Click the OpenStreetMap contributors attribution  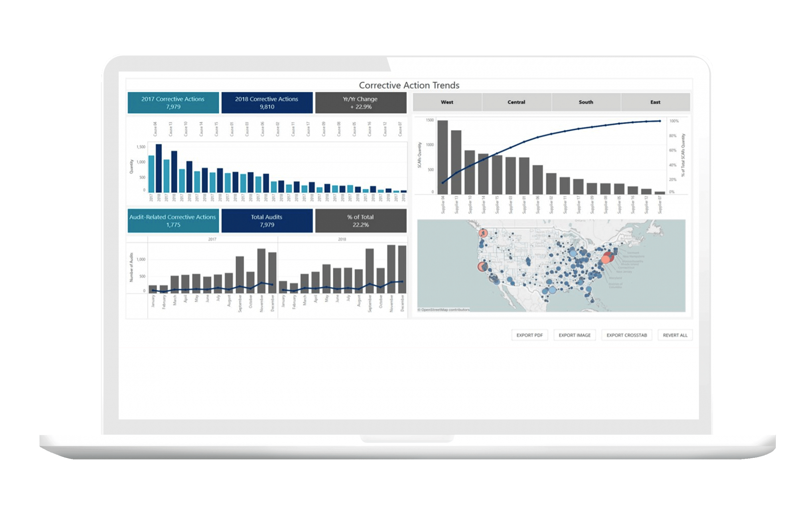pyautogui.click(x=443, y=310)
